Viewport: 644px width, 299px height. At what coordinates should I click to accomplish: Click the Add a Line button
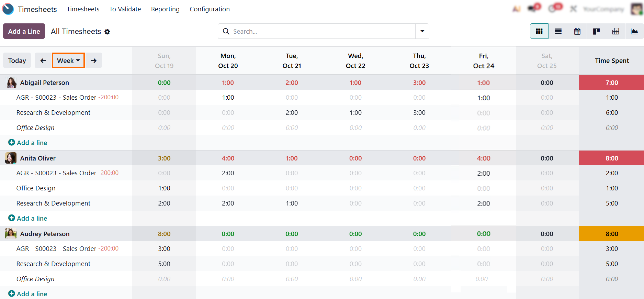(x=24, y=31)
